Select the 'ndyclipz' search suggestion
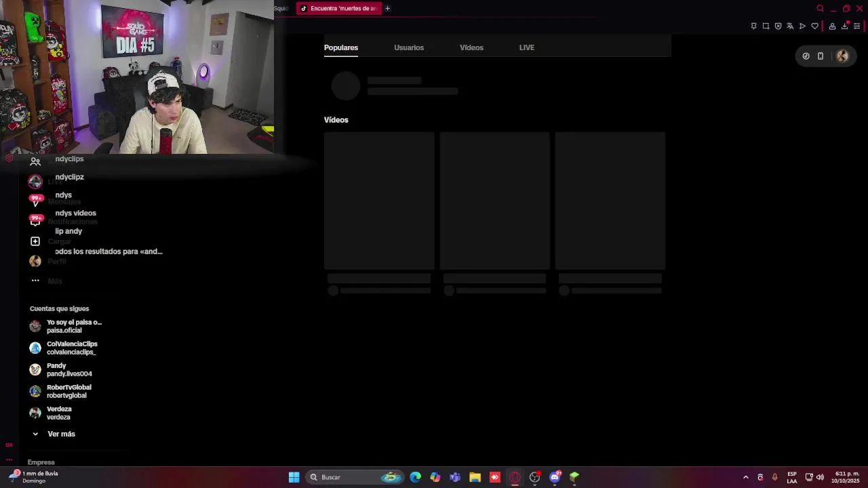This screenshot has width=868, height=488. [x=69, y=177]
